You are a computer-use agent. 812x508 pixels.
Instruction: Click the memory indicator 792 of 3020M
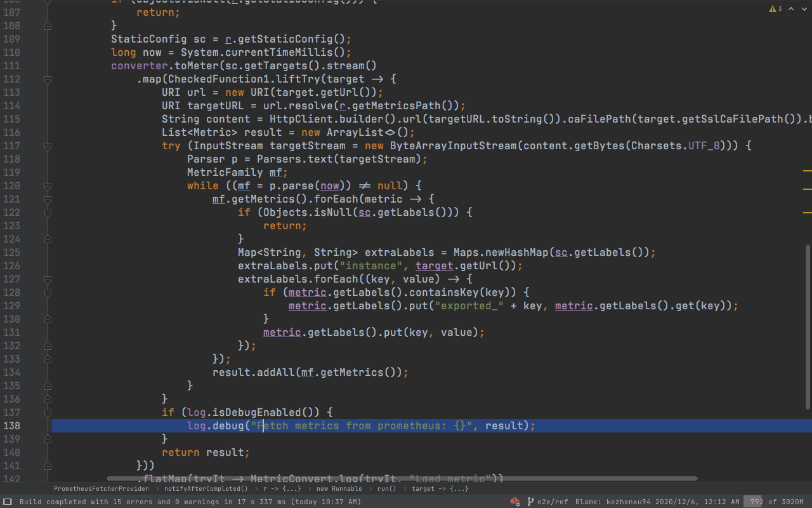777,502
